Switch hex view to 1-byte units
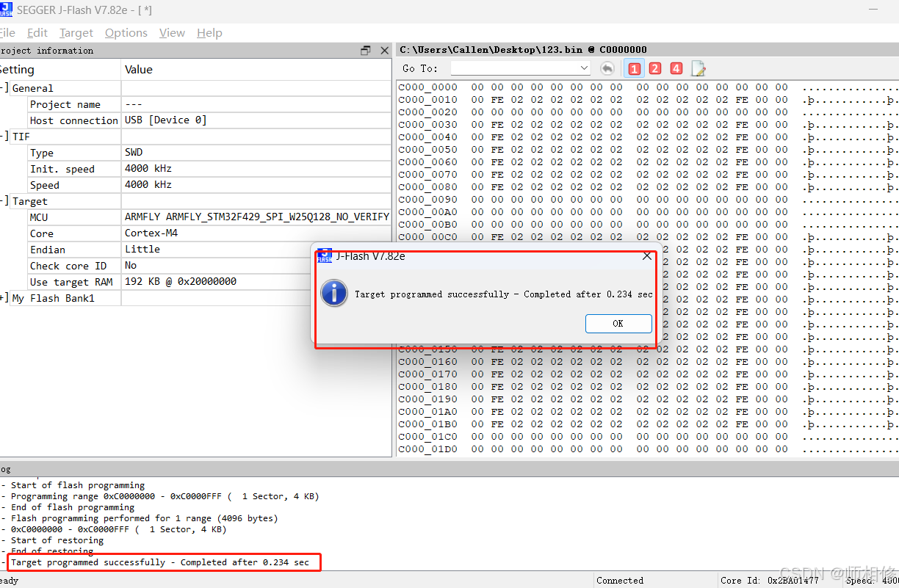899x588 pixels. 635,68
